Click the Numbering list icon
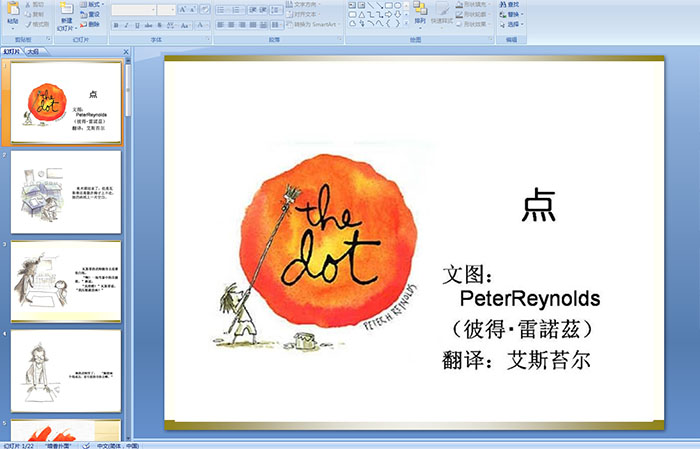 237,10
